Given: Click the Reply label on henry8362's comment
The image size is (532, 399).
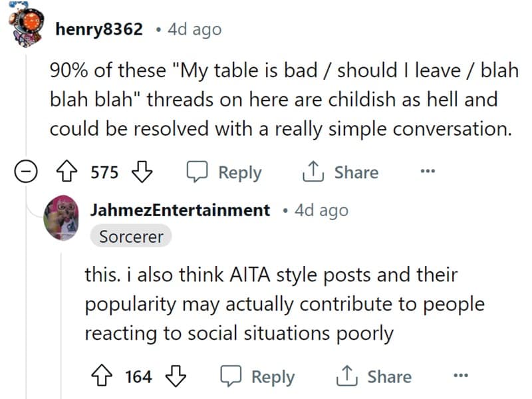Looking at the screenshot, I should click(239, 173).
